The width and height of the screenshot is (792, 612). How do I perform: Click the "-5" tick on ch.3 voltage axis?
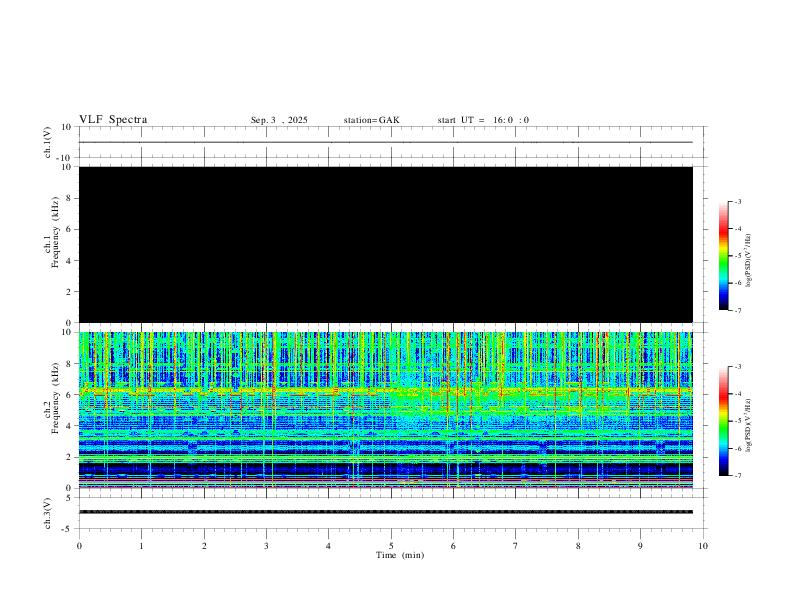67,529
